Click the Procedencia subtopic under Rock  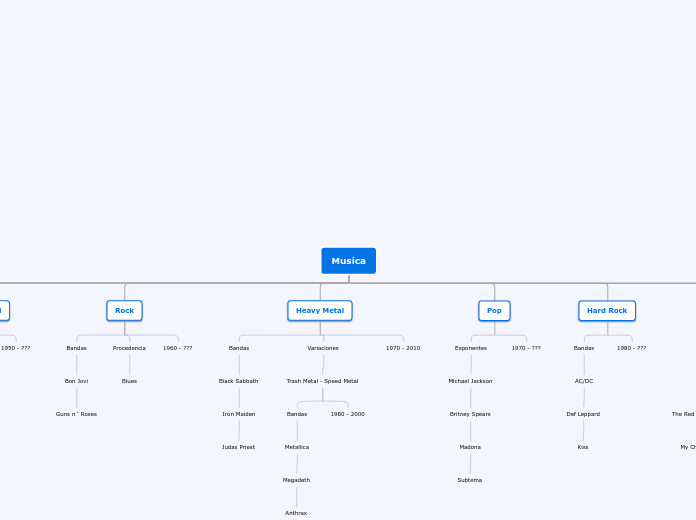coord(129,348)
